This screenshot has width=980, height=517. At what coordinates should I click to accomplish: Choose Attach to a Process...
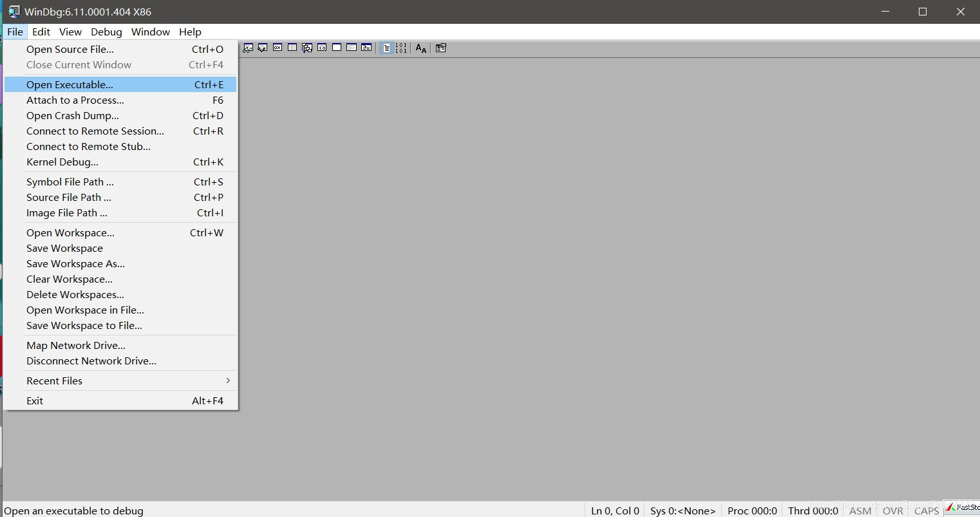(120, 100)
